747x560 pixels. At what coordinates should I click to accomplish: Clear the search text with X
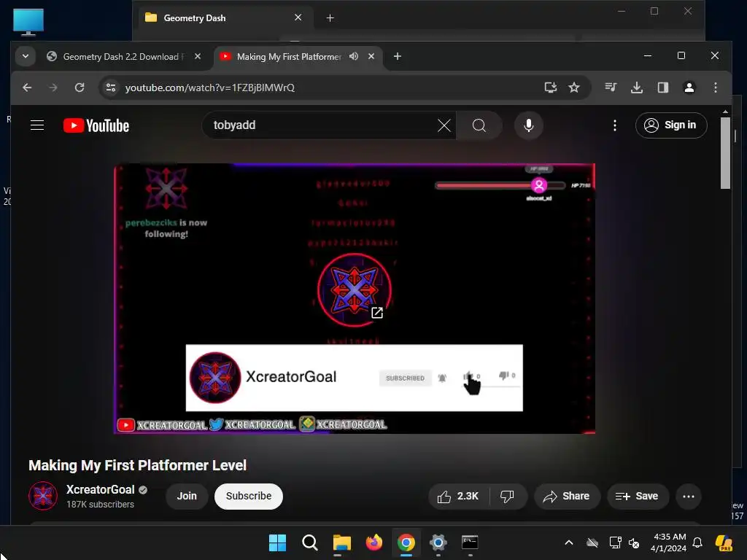(x=444, y=125)
